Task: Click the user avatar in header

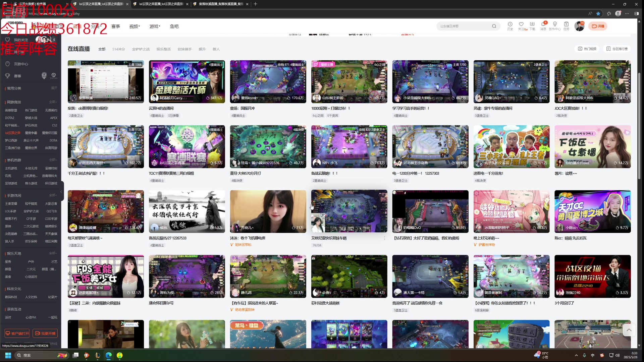Action: click(579, 26)
